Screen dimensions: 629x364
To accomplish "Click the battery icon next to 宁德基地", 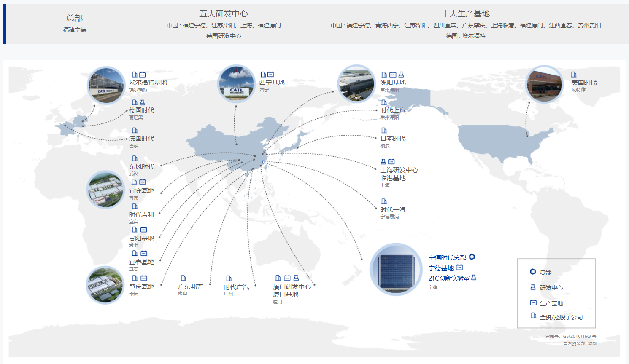I will (x=459, y=268).
